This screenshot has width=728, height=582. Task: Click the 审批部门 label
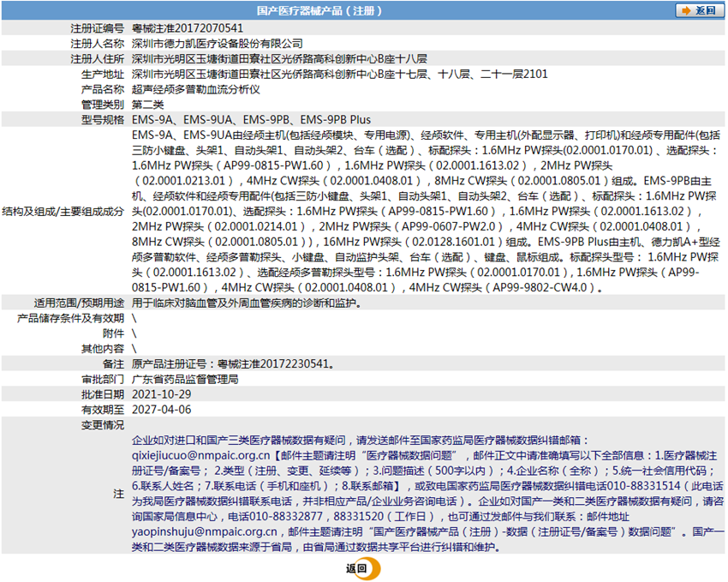(x=103, y=380)
